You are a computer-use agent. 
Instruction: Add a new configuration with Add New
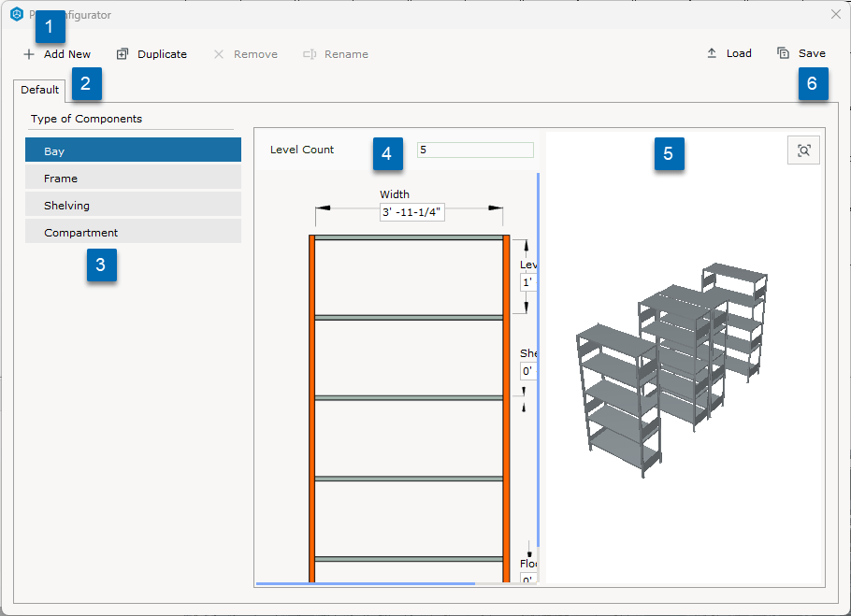point(57,53)
